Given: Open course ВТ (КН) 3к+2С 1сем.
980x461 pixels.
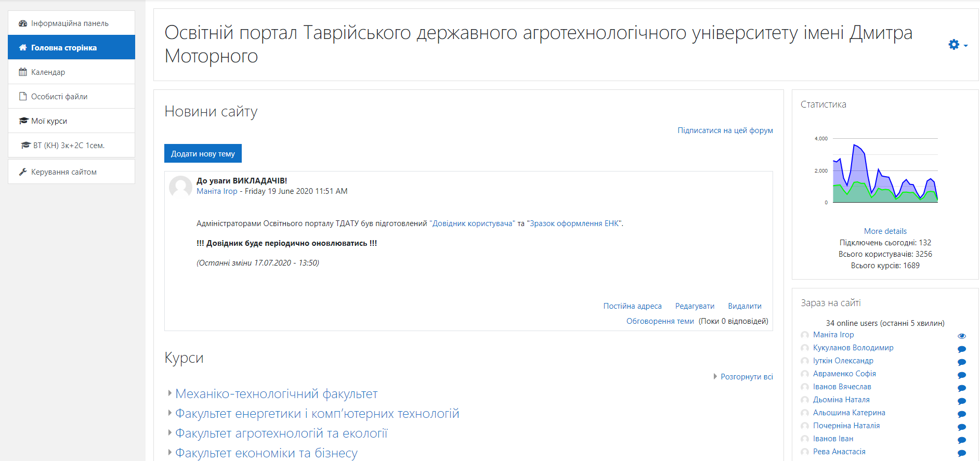Looking at the screenshot, I should click(72, 145).
